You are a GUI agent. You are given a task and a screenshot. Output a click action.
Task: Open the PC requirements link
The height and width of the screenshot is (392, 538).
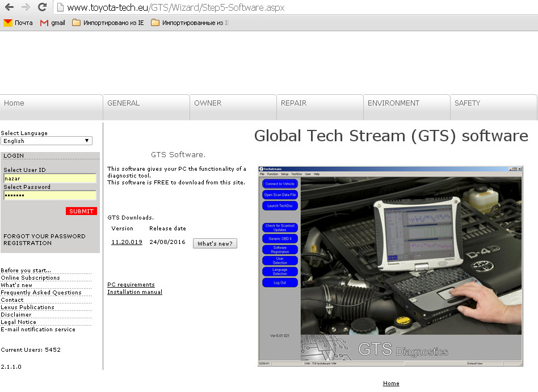click(x=131, y=285)
